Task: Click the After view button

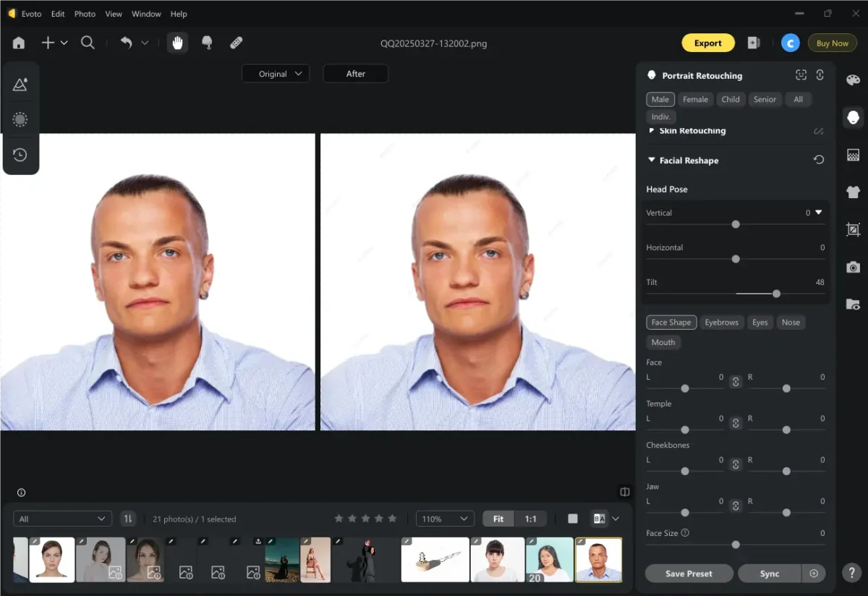Action: click(x=356, y=74)
